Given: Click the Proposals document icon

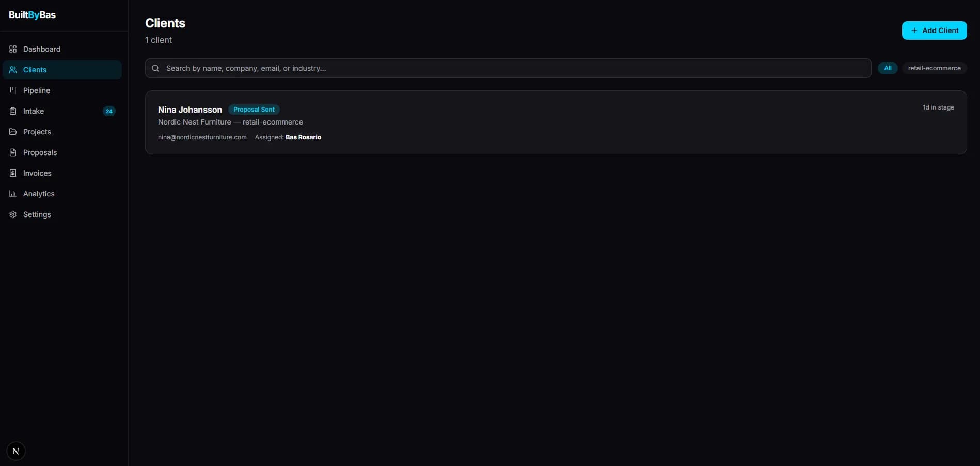Looking at the screenshot, I should coord(13,152).
